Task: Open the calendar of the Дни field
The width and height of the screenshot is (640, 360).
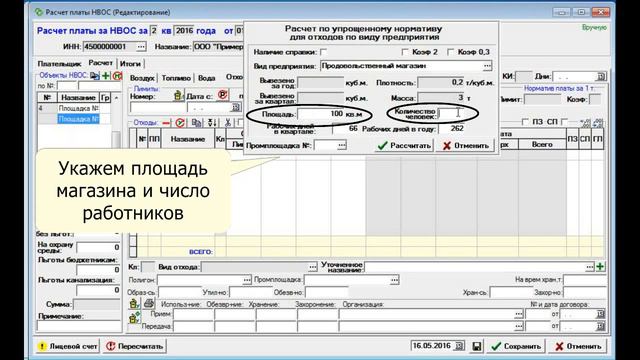Action: tap(601, 76)
